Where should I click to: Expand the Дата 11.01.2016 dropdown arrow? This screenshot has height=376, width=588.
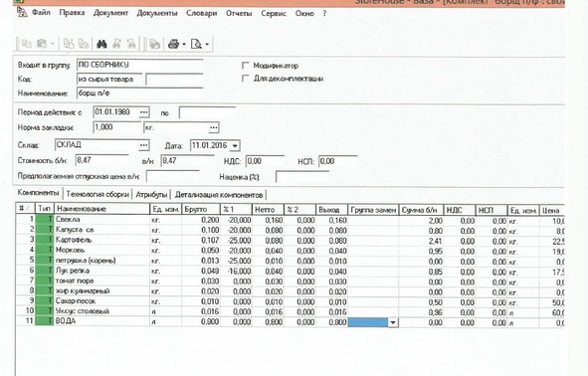(235, 146)
